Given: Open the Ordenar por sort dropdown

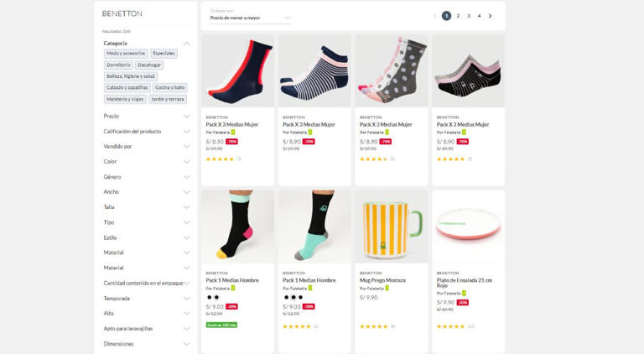Looking at the screenshot, I should tap(250, 17).
